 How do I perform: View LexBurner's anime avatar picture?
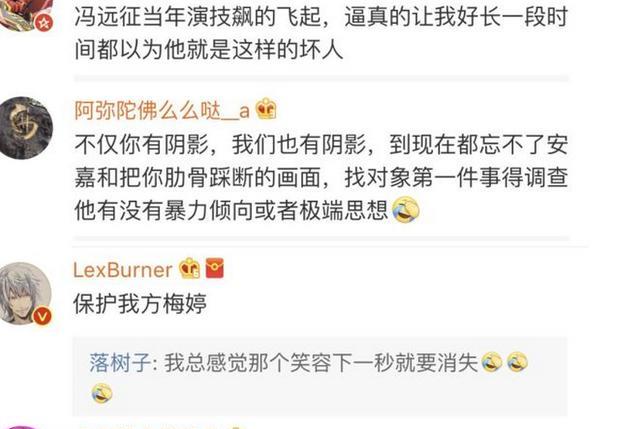tap(25, 293)
